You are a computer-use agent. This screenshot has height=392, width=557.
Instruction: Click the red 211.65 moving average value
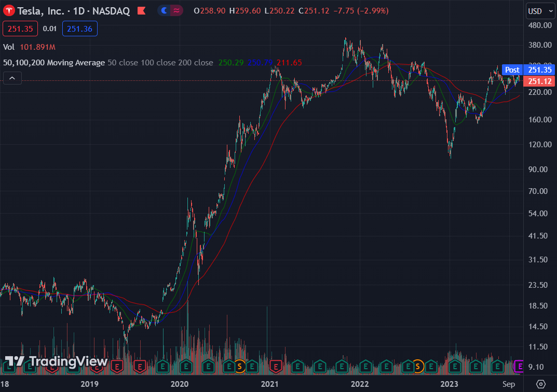(x=289, y=63)
